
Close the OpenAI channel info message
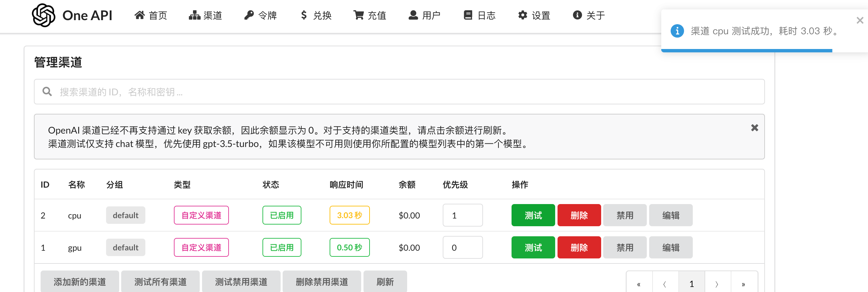(x=755, y=128)
